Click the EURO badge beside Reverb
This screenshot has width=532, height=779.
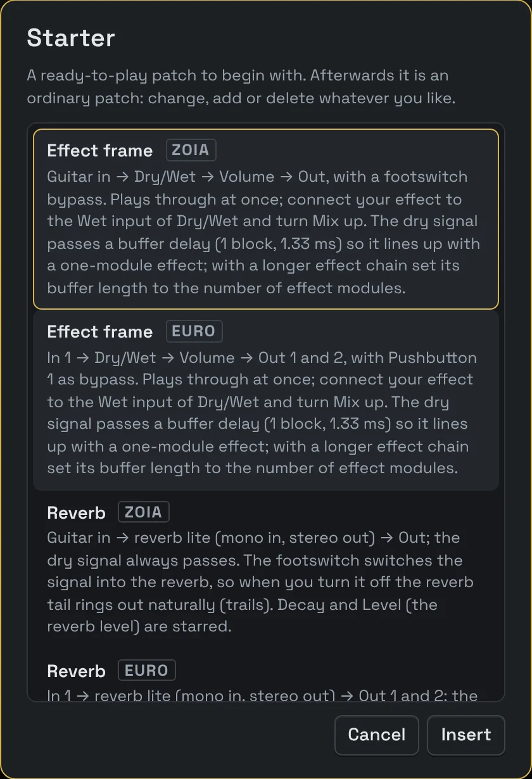[x=147, y=671]
